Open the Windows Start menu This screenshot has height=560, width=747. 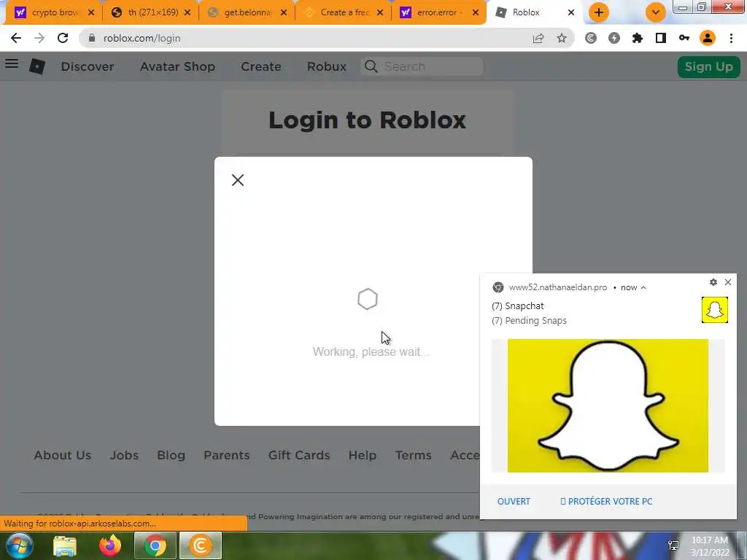click(18, 545)
